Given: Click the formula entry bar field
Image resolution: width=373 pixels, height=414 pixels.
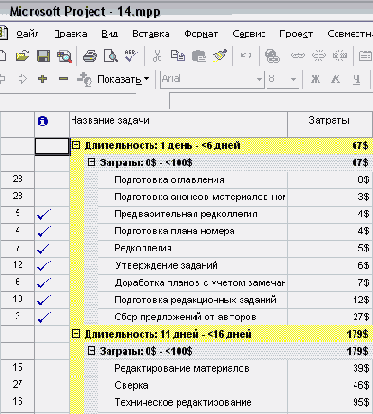Looking at the screenshot, I should (x=271, y=101).
